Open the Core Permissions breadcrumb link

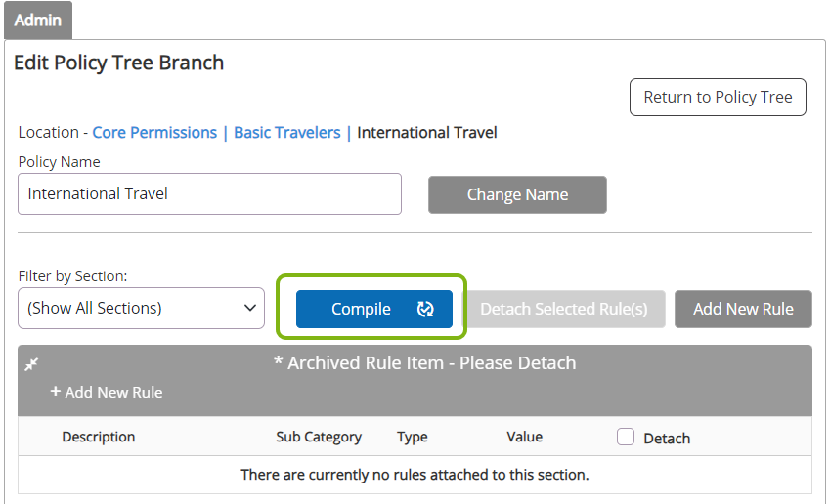(154, 132)
